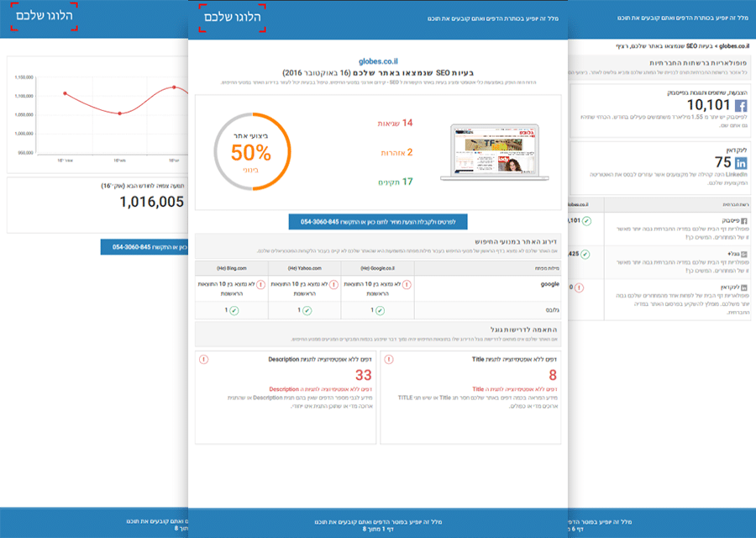Select the peak data point on left page chart

(175, 87)
